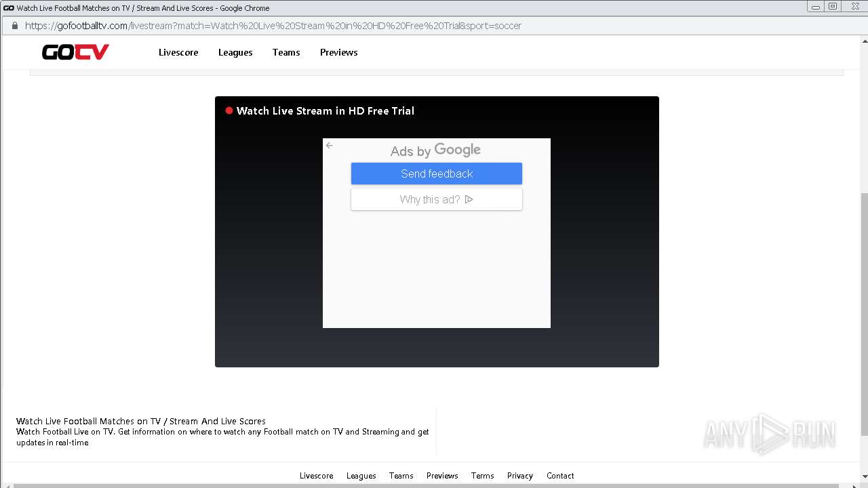Maximize the Chrome window
This screenshot has width=868, height=488.
(x=833, y=7)
